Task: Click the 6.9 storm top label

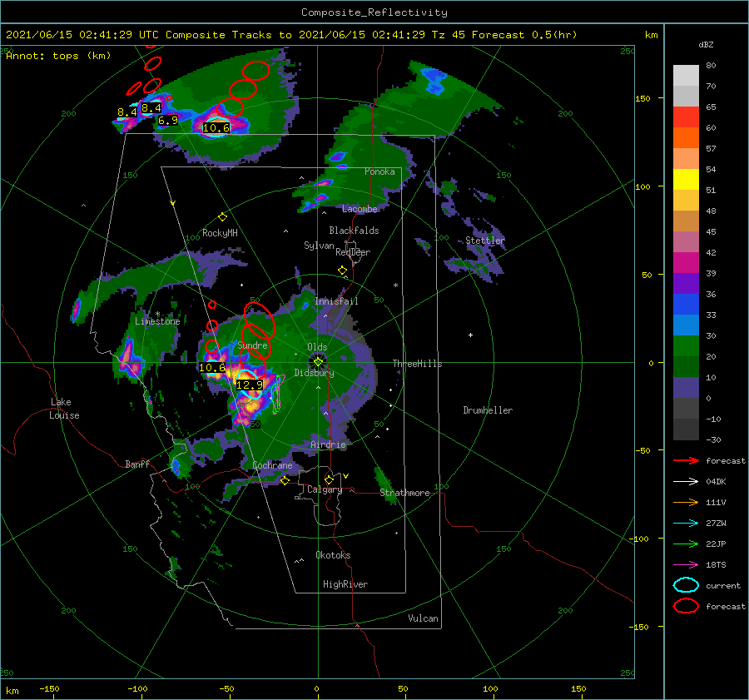Action: (167, 121)
